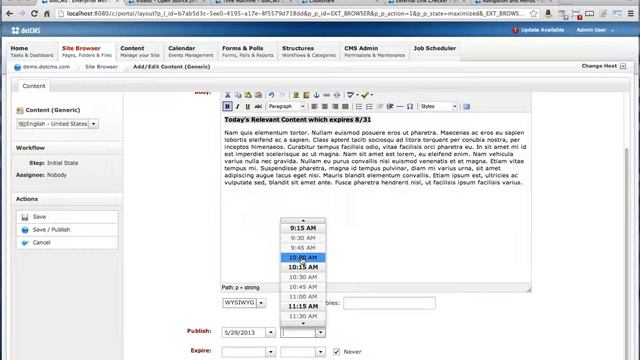This screenshot has height=360, width=640.
Task: Click the browser Reload icon
Action: tap(34, 13)
